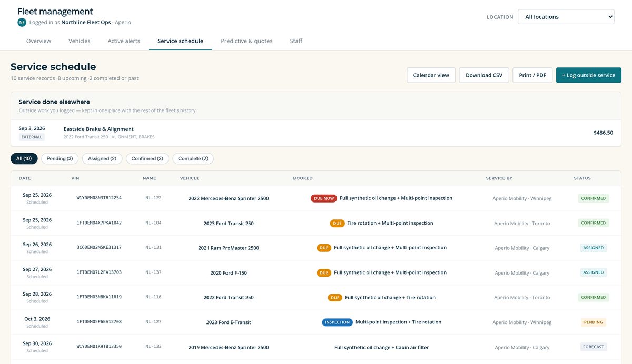The image size is (632, 364).
Task: Select 2022 Mercedes-Benz Sprinter 2500 vehicle
Action: coord(229,198)
